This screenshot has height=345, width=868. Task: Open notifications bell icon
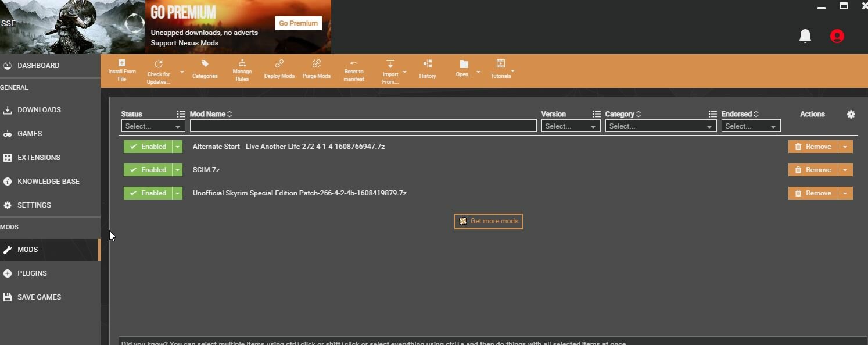click(x=805, y=36)
